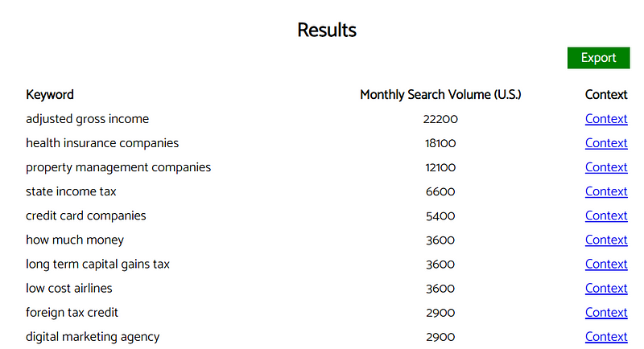Click the Results heading
This screenshot has height=349, width=644.
pos(327,30)
